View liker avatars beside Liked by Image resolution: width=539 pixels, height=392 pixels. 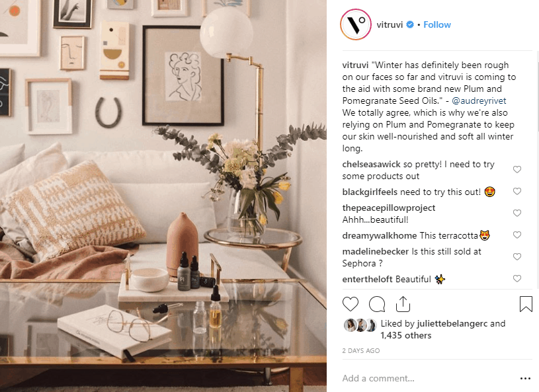click(x=360, y=325)
